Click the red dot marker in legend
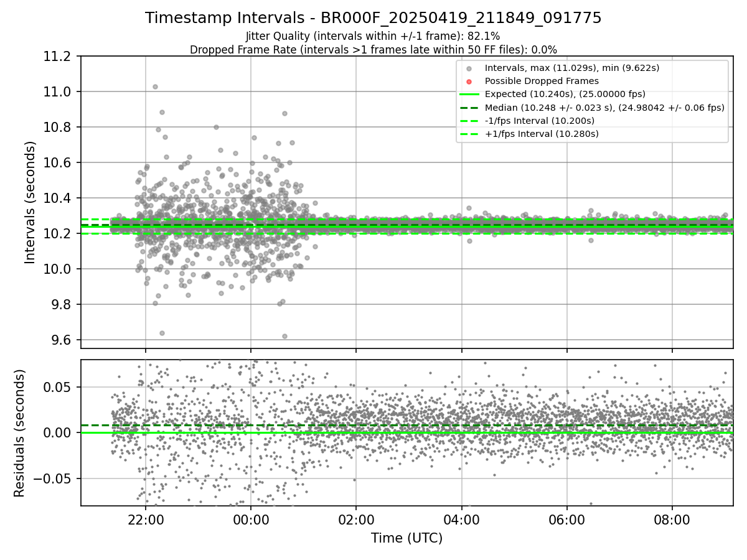 [x=469, y=82]
